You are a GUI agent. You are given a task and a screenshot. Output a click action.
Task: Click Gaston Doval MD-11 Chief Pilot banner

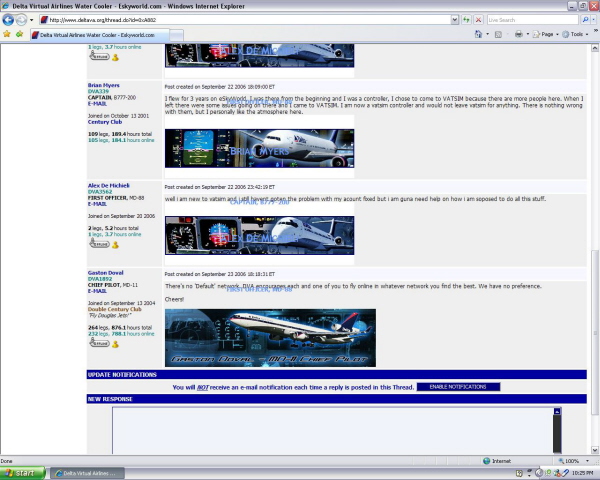coord(270,338)
